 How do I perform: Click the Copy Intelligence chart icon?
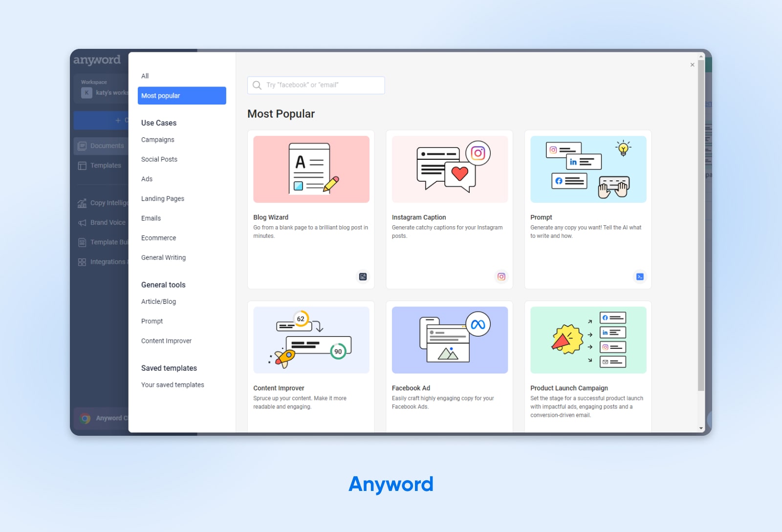tap(82, 203)
